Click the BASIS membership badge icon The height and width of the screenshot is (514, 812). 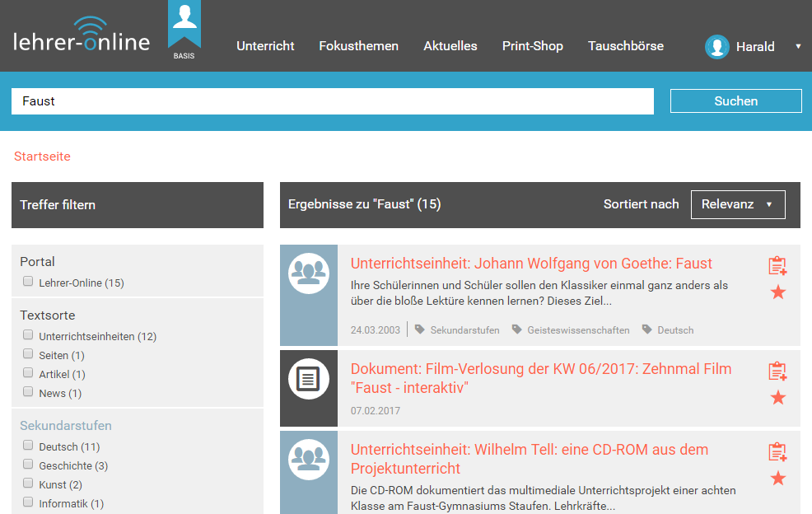(184, 30)
